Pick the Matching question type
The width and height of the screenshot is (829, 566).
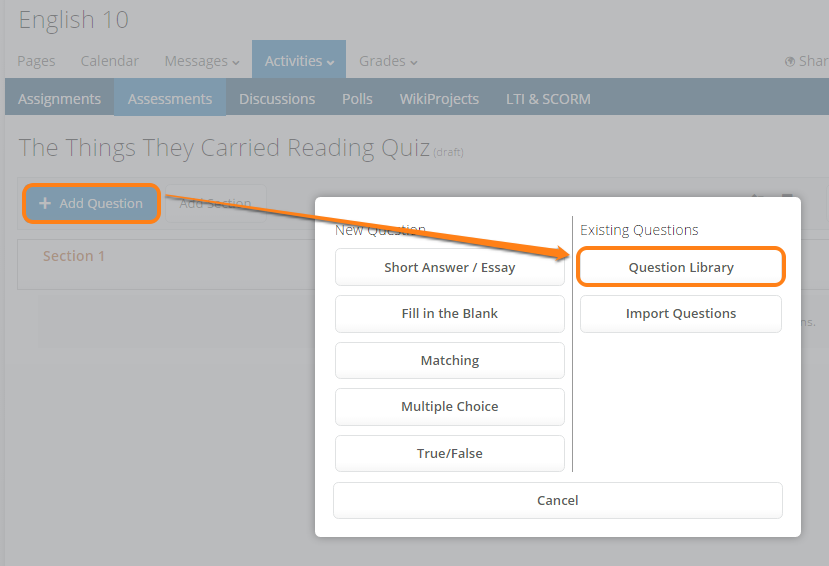pos(450,360)
